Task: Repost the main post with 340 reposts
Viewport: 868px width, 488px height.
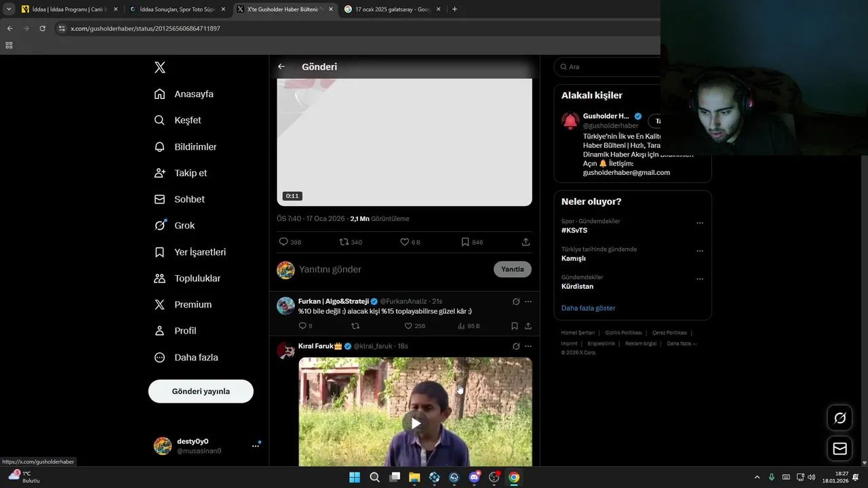Action: [x=350, y=242]
